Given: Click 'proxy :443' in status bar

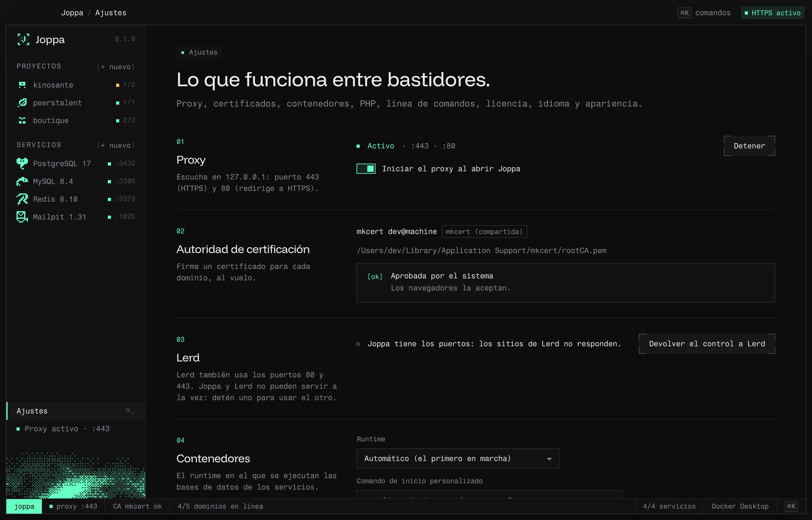Looking at the screenshot, I should click(73, 506).
